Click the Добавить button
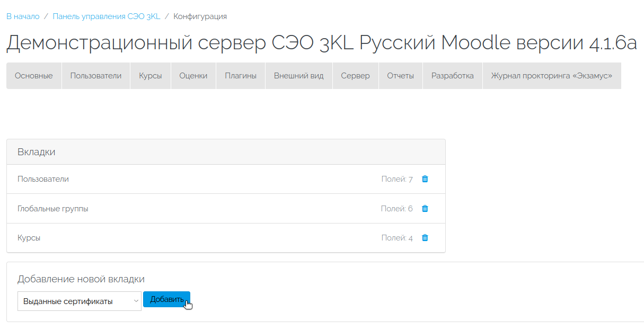Viewport: 644px width, 330px height. click(166, 299)
